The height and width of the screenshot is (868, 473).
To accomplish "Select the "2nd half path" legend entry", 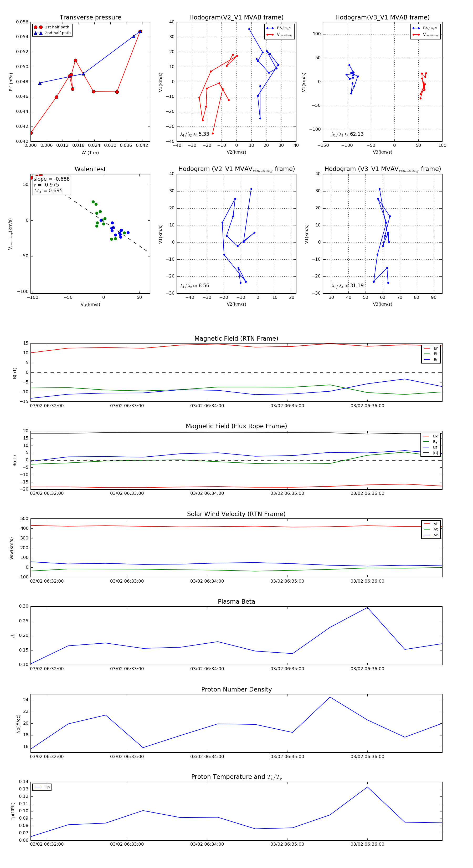I will (52, 33).
